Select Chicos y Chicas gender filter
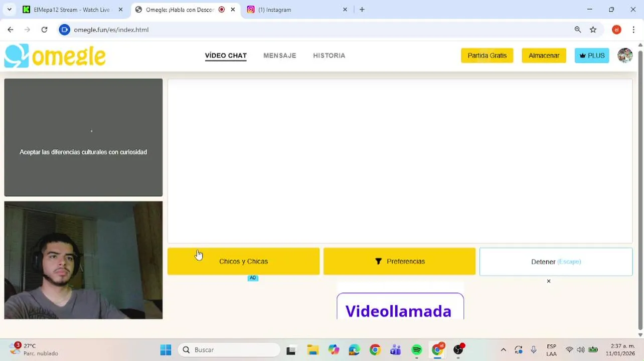Viewport: 644px width, 361px height. (x=243, y=261)
